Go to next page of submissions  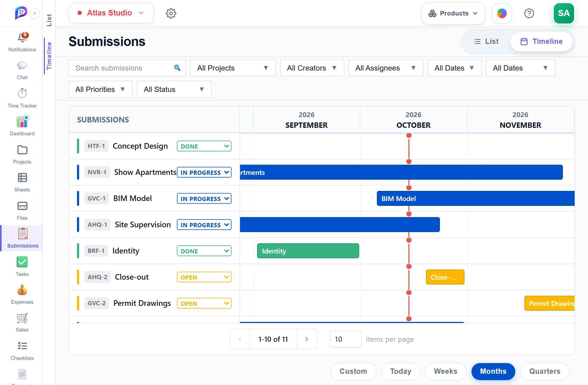(x=307, y=339)
